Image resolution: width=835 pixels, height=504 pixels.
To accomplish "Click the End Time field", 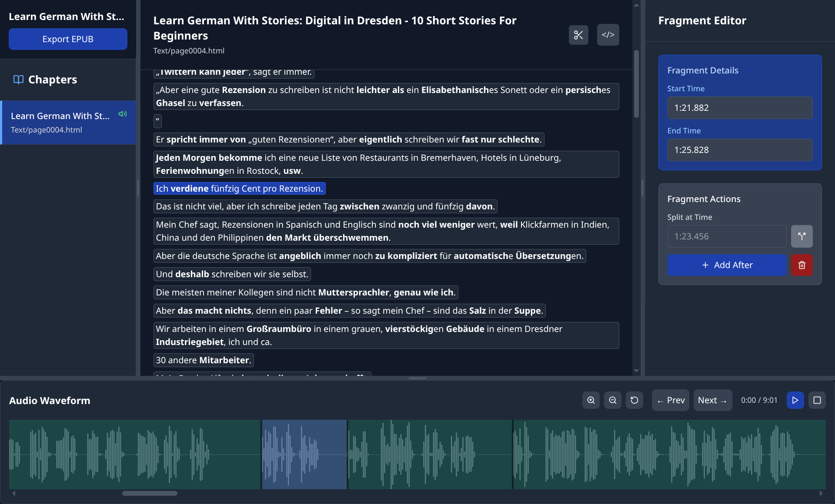I will click(740, 150).
